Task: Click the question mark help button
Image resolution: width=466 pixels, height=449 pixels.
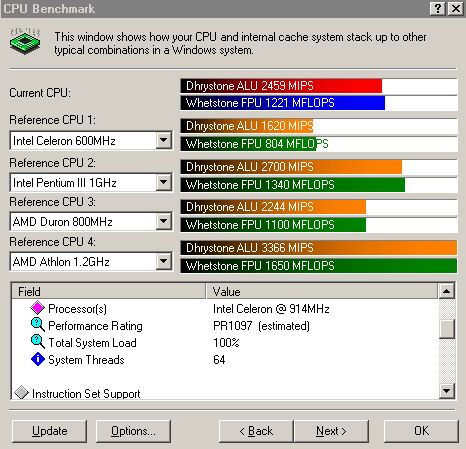Action: pos(438,8)
